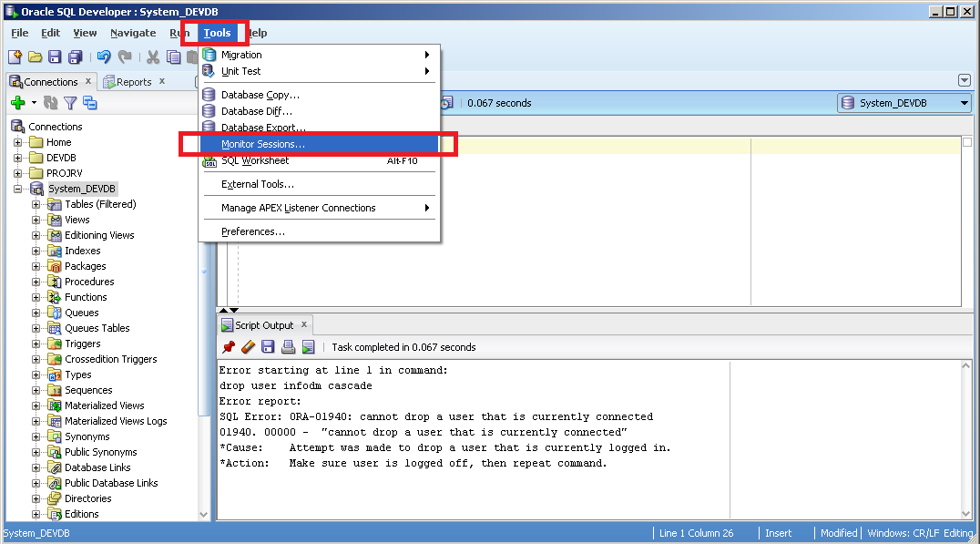Select the Indexes tree node

pos(83,251)
